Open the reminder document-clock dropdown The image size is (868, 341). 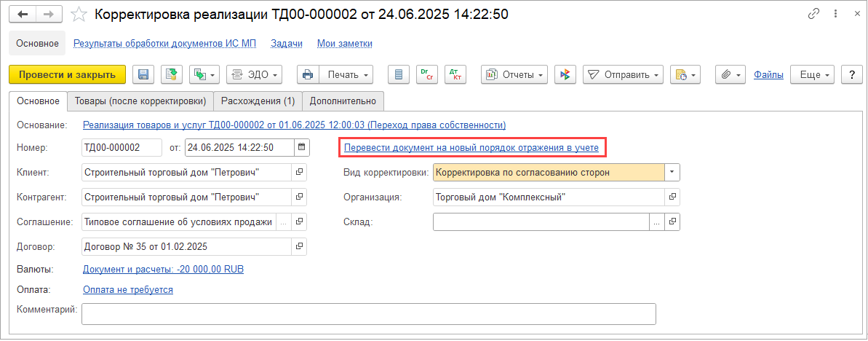tap(685, 75)
